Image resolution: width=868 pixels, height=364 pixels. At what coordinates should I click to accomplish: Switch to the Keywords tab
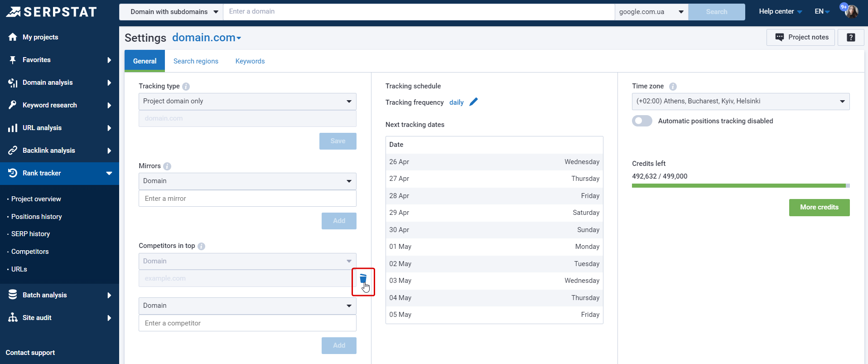pyautogui.click(x=250, y=61)
